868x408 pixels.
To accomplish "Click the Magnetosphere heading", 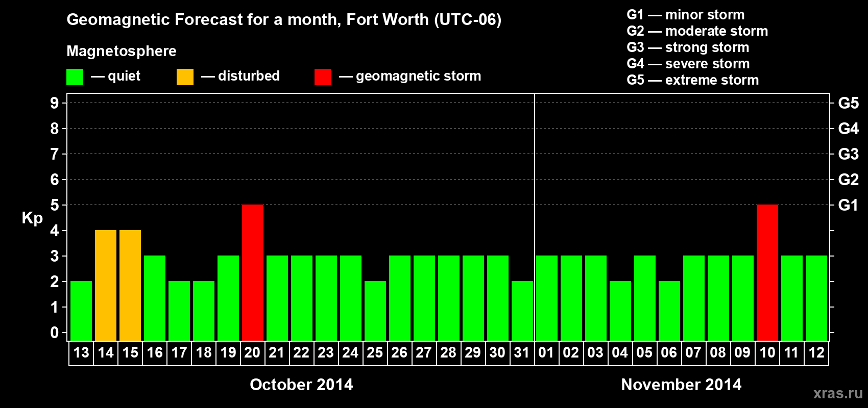I will (x=122, y=51).
